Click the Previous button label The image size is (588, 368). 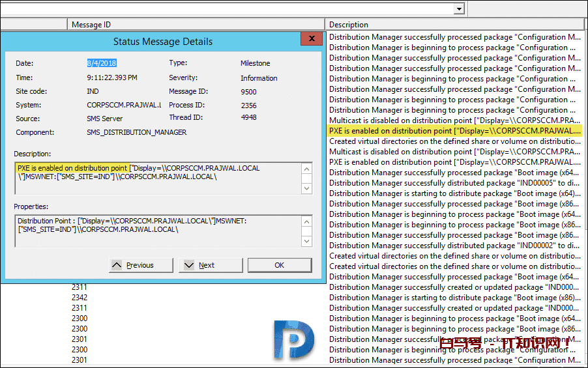pyautogui.click(x=140, y=265)
